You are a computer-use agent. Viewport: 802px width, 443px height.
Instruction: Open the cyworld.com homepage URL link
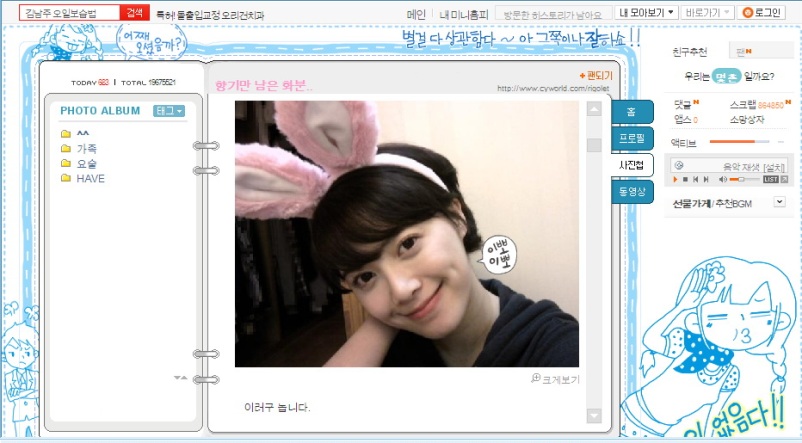point(553,88)
